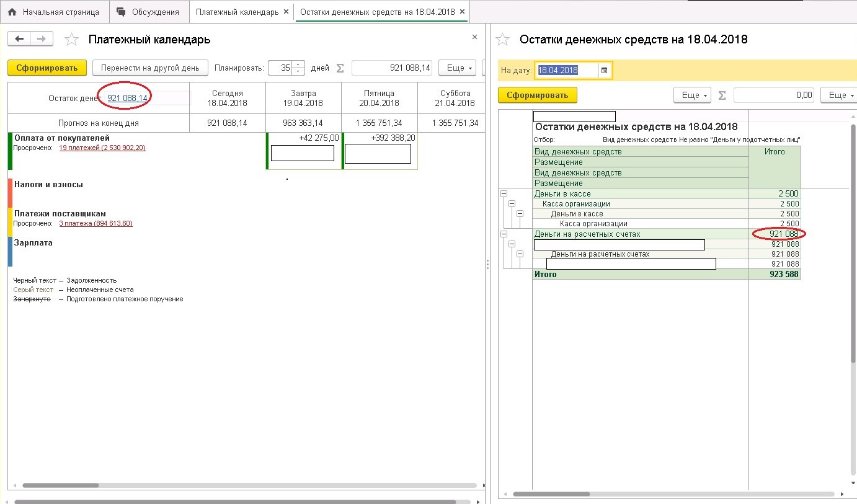Click the forecast value 963 363,14

(303, 123)
